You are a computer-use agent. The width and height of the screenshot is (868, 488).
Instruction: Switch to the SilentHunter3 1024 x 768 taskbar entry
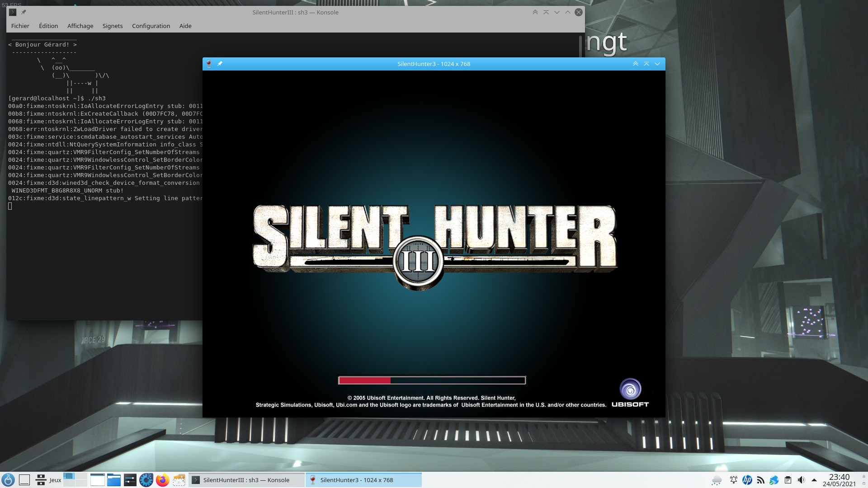[363, 480]
